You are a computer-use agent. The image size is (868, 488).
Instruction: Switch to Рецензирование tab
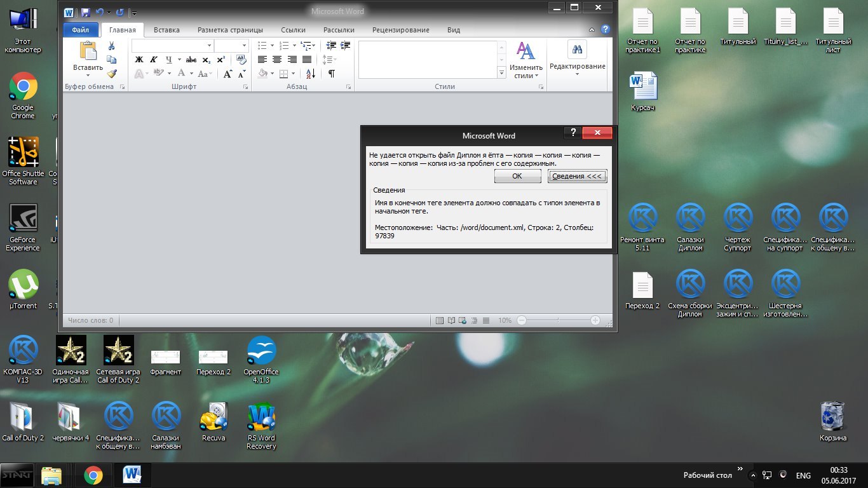[400, 30]
